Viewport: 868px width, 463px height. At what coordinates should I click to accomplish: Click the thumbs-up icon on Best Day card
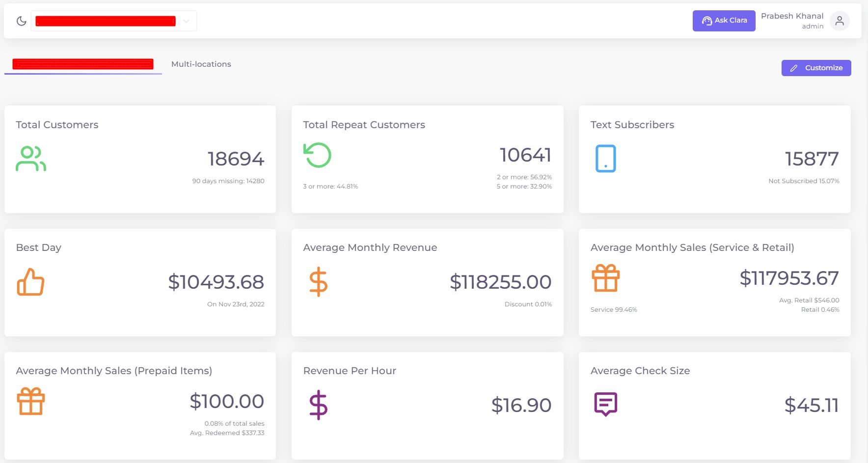[x=31, y=282]
